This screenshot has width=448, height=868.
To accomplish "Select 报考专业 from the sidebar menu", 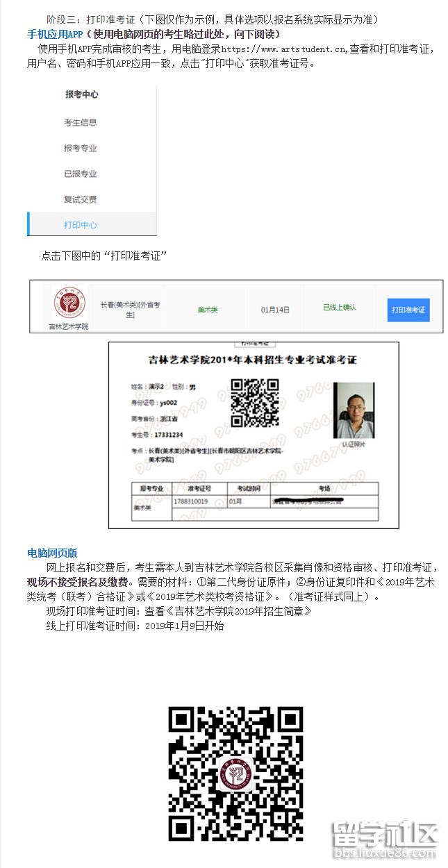I will pyautogui.click(x=81, y=149).
